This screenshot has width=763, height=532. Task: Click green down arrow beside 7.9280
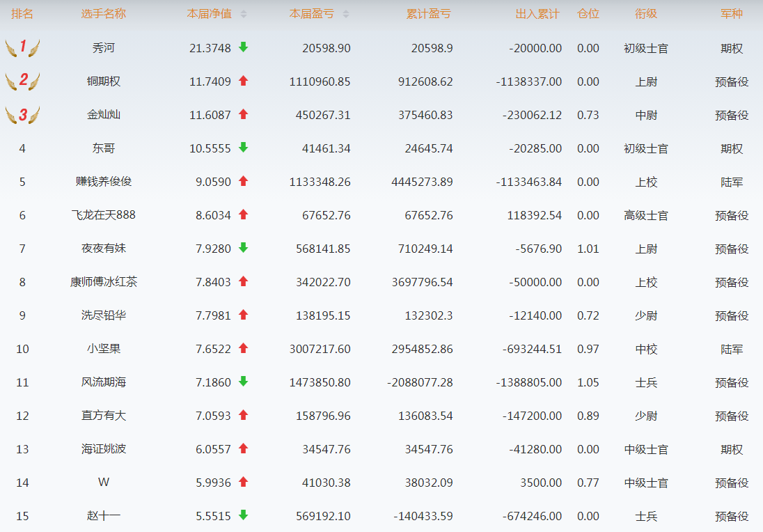(x=243, y=248)
